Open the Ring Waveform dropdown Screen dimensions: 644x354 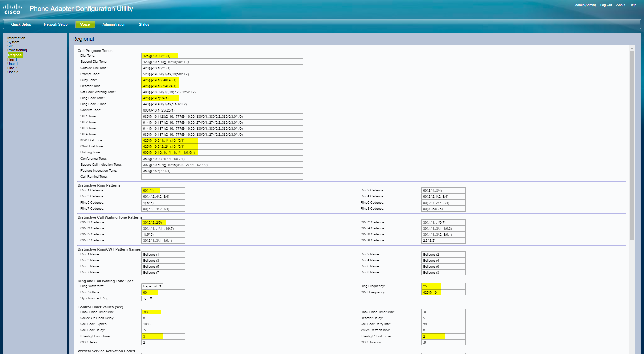(x=152, y=286)
